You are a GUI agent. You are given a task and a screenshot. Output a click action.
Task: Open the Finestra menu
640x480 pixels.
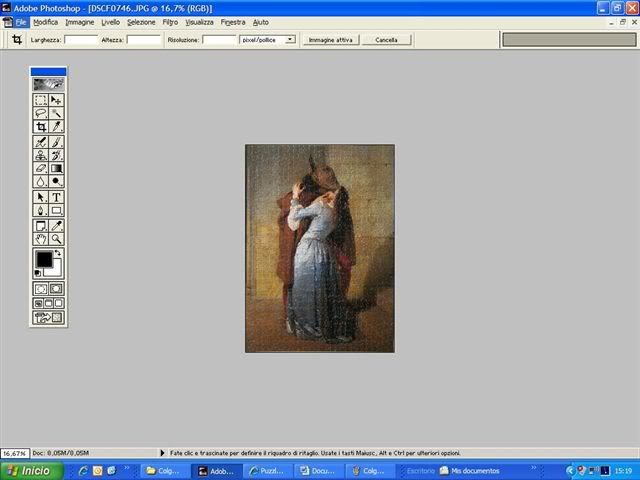[233, 22]
